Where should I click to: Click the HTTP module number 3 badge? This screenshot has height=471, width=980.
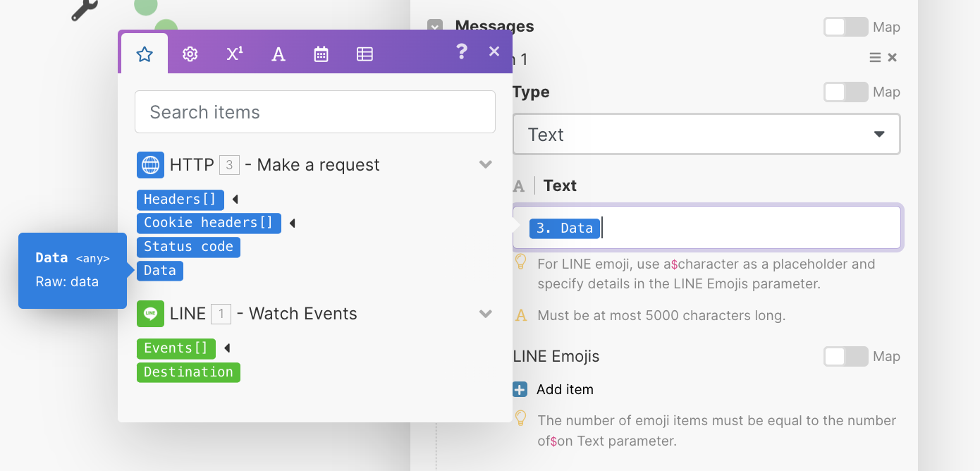(x=229, y=165)
